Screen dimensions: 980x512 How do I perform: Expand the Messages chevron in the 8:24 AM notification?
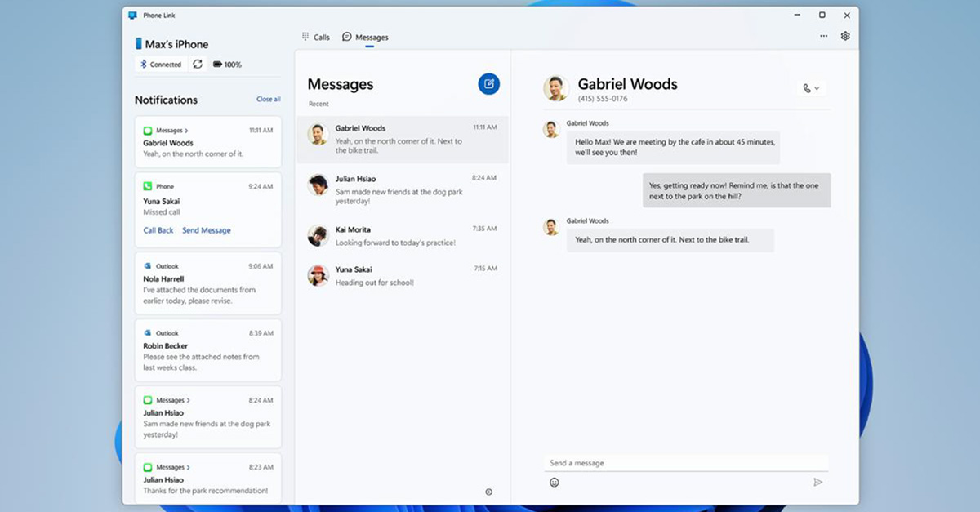pos(188,400)
